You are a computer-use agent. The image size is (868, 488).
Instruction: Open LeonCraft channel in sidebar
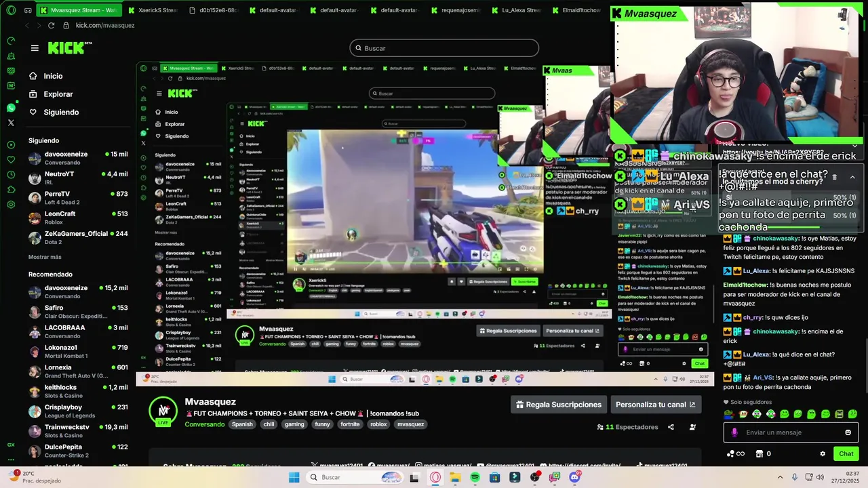click(x=78, y=218)
